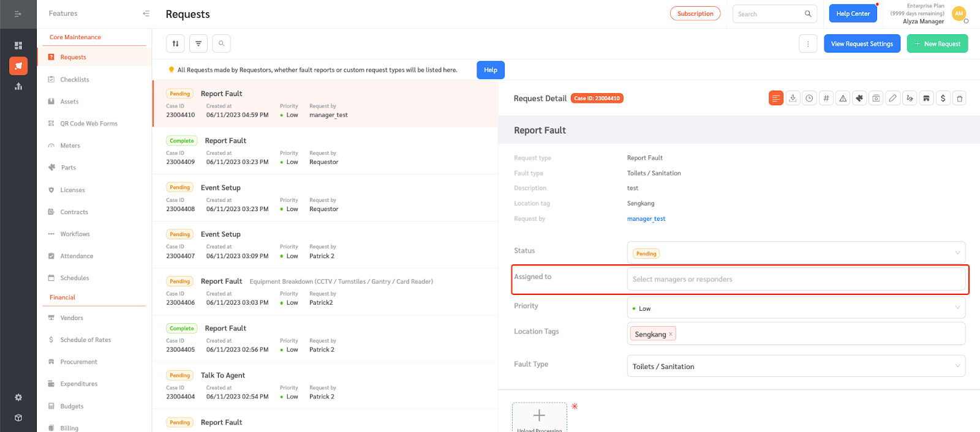The height and width of the screenshot is (432, 980).
Task: Open the manager_test requester link
Action: 646,219
